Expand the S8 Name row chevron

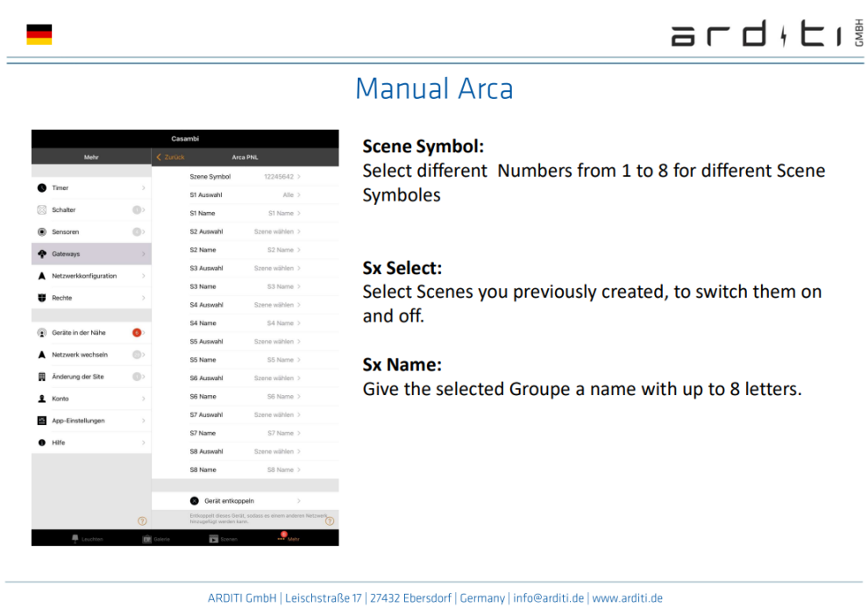point(299,470)
